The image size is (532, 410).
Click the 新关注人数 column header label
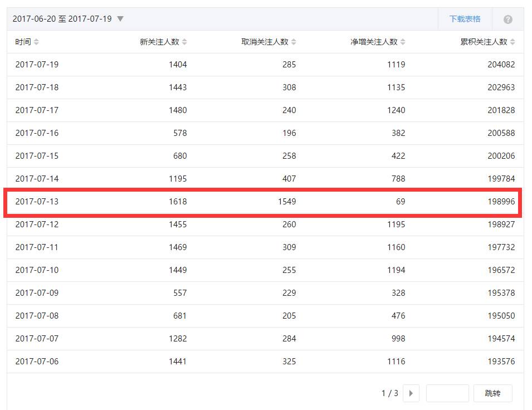(159, 42)
